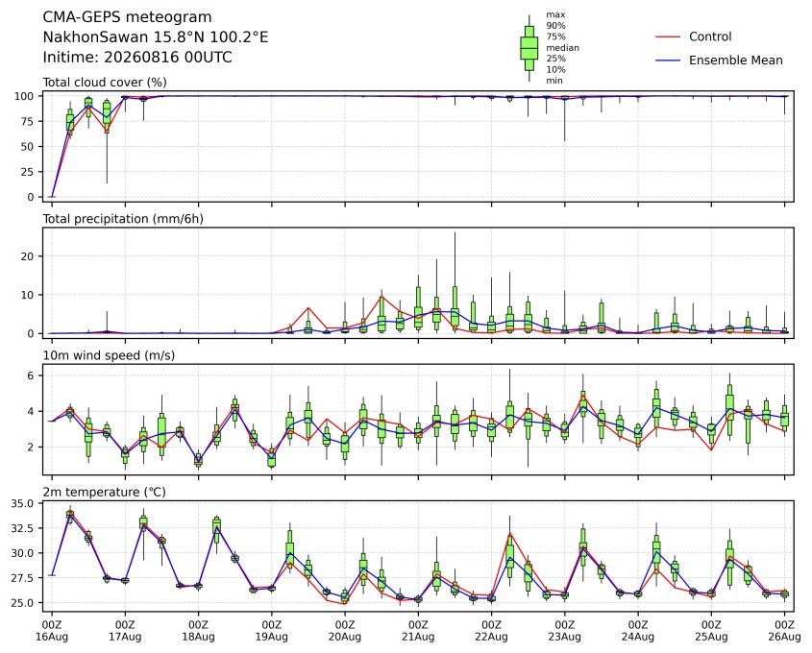Click the 'Control' legend text
The image size is (812, 653).
point(710,36)
